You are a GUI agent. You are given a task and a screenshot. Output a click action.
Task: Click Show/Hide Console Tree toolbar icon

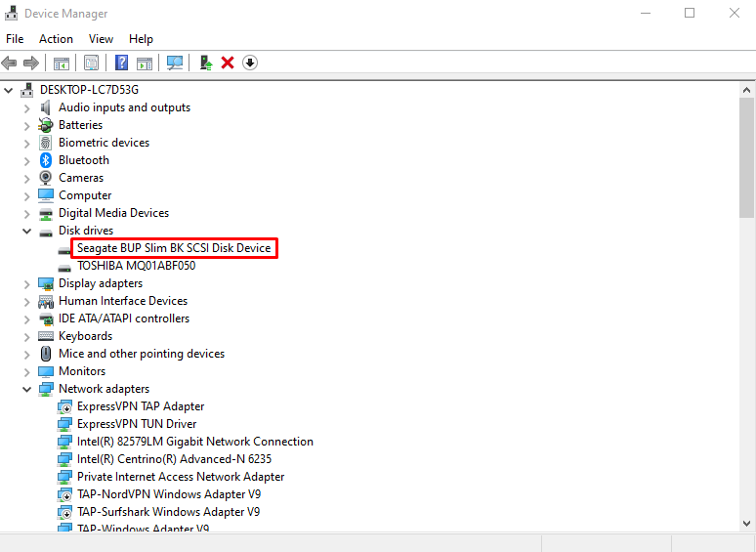[62, 64]
